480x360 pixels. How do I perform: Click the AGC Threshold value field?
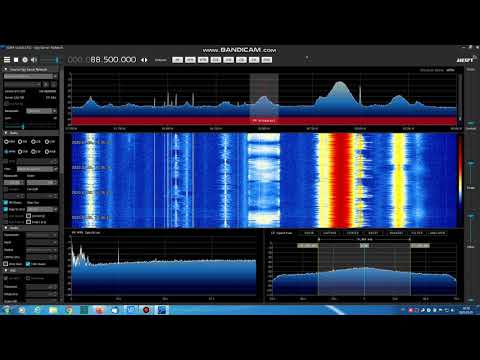point(42,287)
